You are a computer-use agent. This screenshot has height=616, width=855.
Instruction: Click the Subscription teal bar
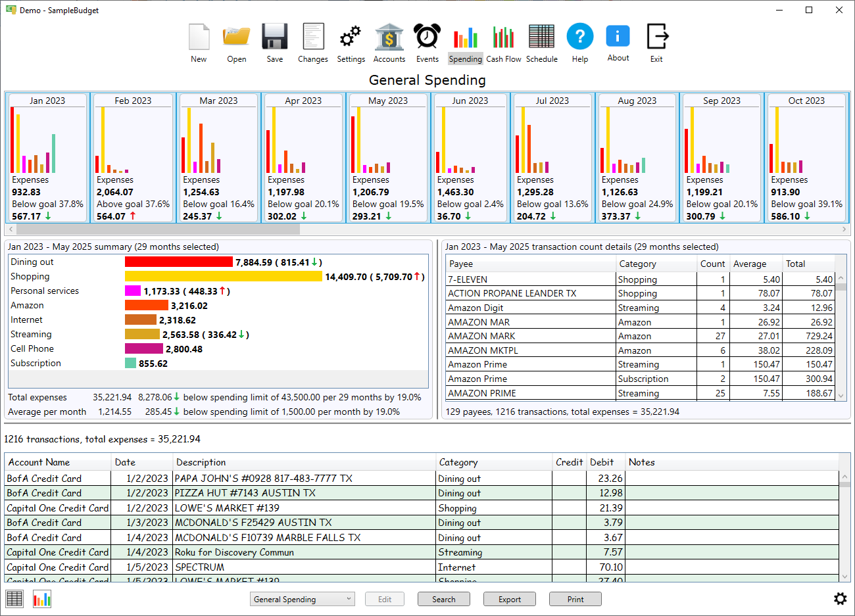tap(130, 363)
